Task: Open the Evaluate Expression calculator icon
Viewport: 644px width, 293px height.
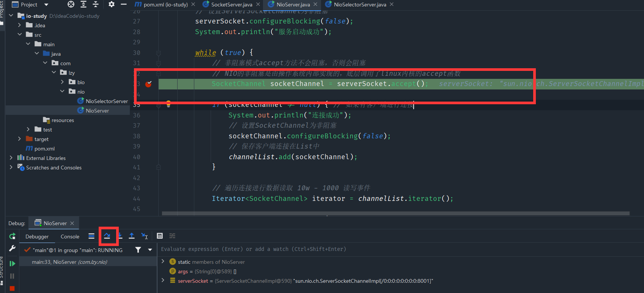Action: (x=160, y=236)
